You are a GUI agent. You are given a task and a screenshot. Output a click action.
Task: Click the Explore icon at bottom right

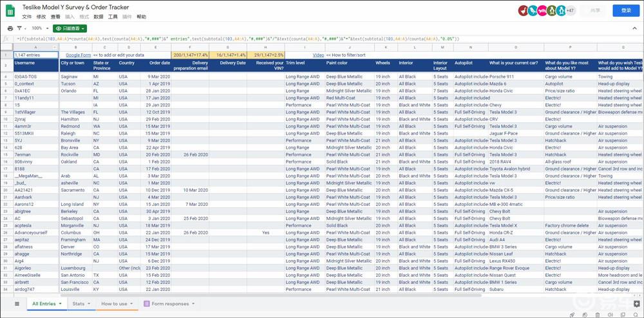coord(637,304)
